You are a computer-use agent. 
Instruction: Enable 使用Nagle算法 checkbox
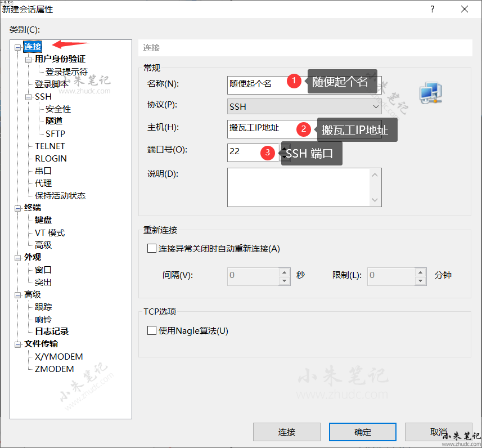151,330
